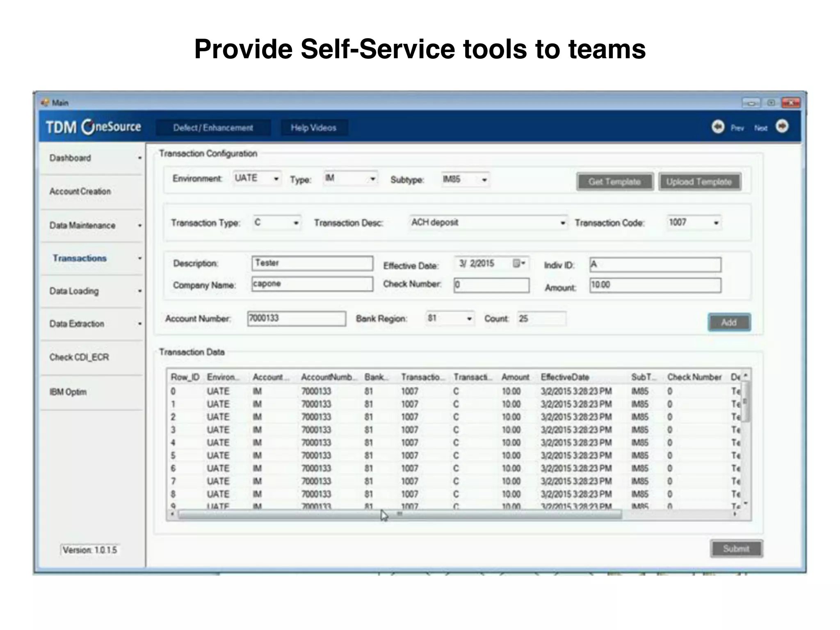
Task: Click the vertical scrollbar thumb of Transaction Data
Action: (746, 402)
